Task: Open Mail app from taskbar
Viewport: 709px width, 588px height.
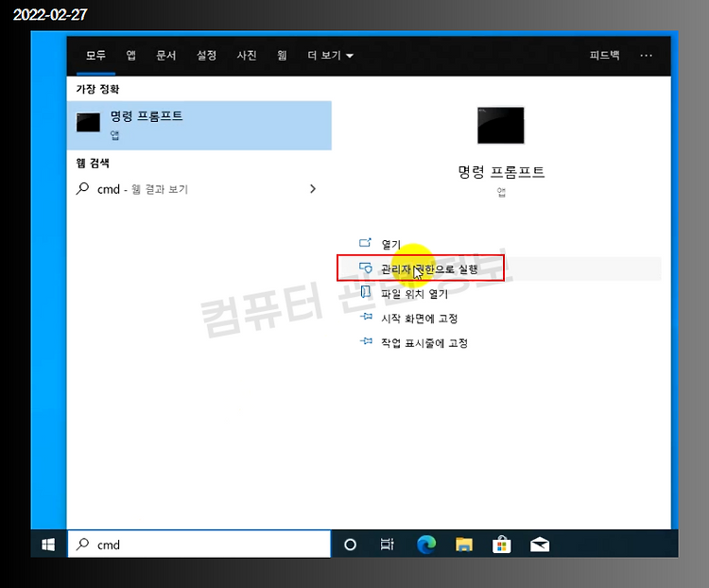Action: [x=540, y=545]
